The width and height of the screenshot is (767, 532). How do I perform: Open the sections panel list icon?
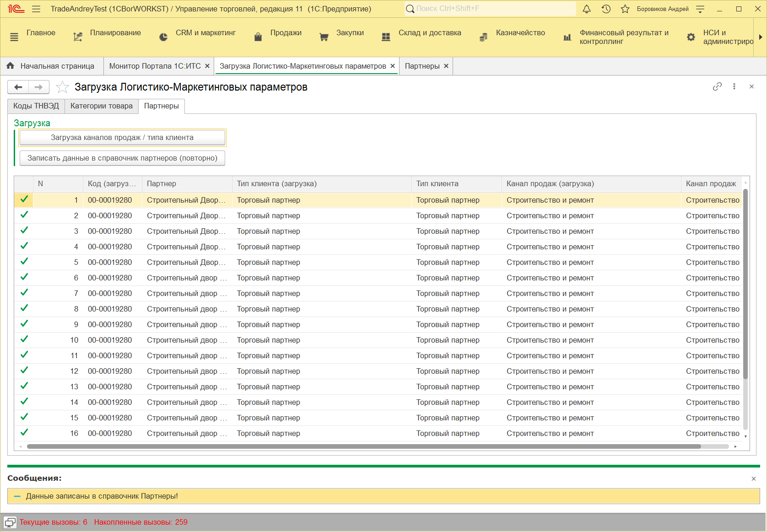(x=14, y=37)
